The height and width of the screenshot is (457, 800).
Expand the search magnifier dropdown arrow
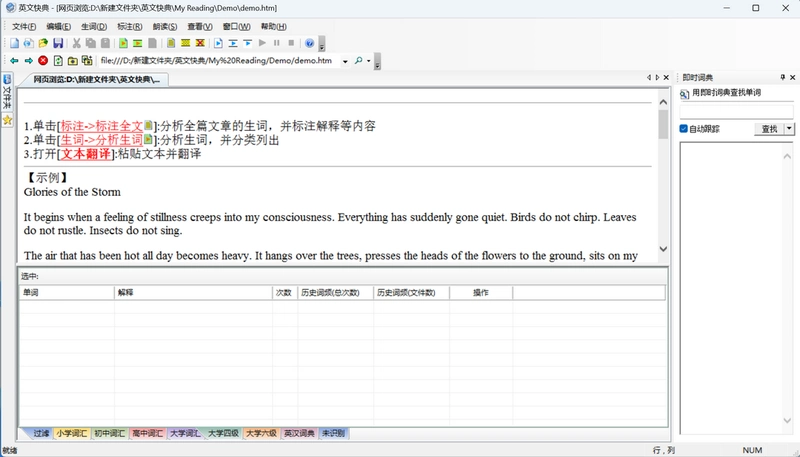tap(368, 61)
